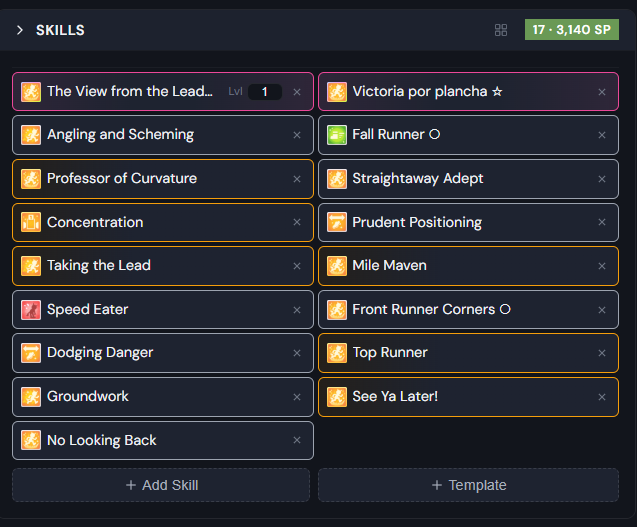
Task: Remove the Top Runner skill
Action: tap(602, 353)
